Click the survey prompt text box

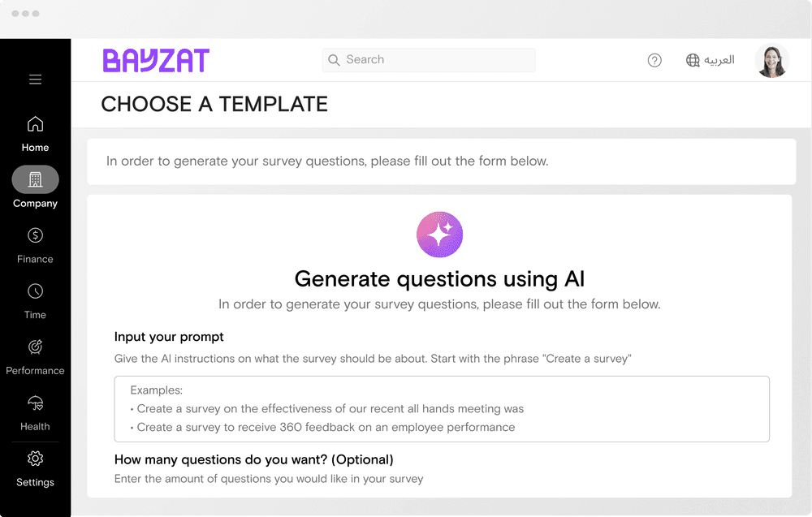[442, 409]
